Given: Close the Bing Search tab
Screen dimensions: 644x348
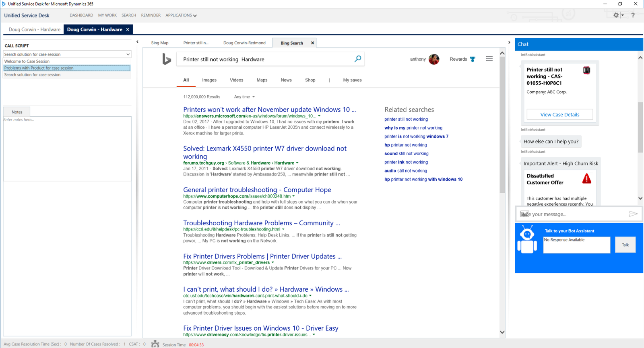Looking at the screenshot, I should [312, 43].
